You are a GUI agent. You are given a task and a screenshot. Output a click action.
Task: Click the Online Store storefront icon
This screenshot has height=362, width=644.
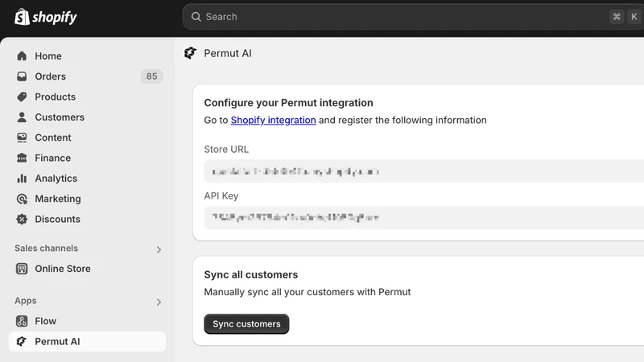pos(22,269)
